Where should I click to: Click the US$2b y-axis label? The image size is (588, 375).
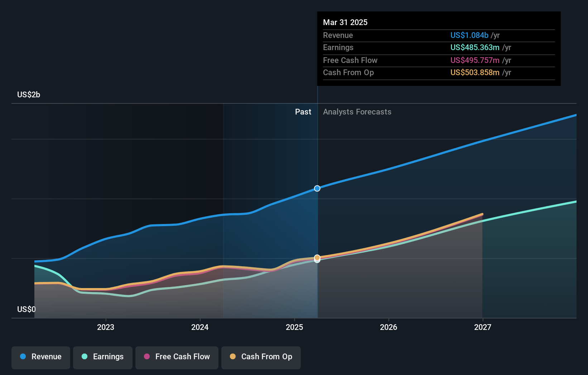coord(29,94)
